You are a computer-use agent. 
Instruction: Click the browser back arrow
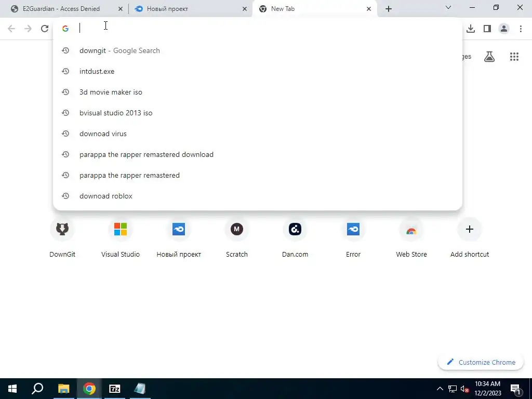point(11,29)
